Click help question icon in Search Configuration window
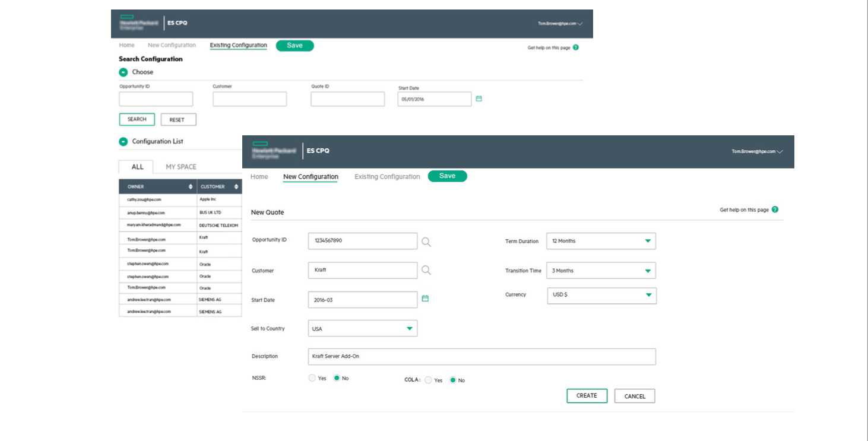 (x=576, y=47)
